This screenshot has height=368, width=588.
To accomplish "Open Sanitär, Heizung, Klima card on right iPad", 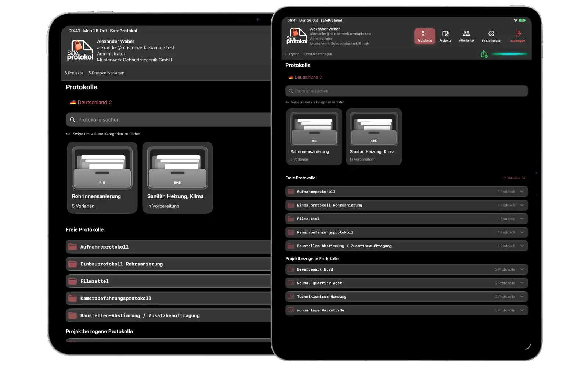I will point(374,137).
